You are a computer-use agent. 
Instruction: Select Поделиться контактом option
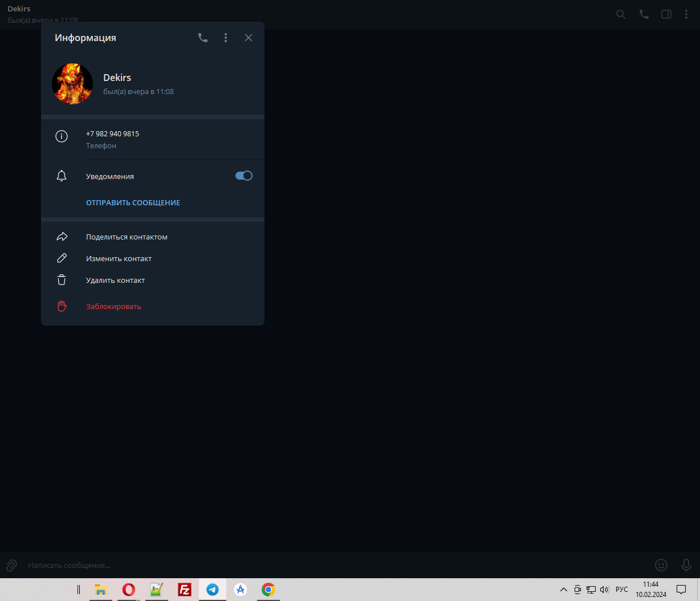(x=127, y=237)
